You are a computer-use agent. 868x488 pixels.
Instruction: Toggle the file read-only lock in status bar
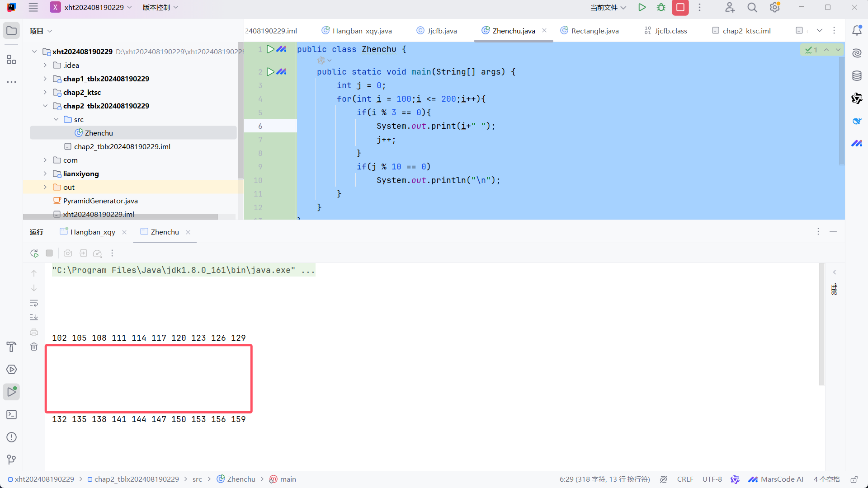pyautogui.click(x=854, y=479)
